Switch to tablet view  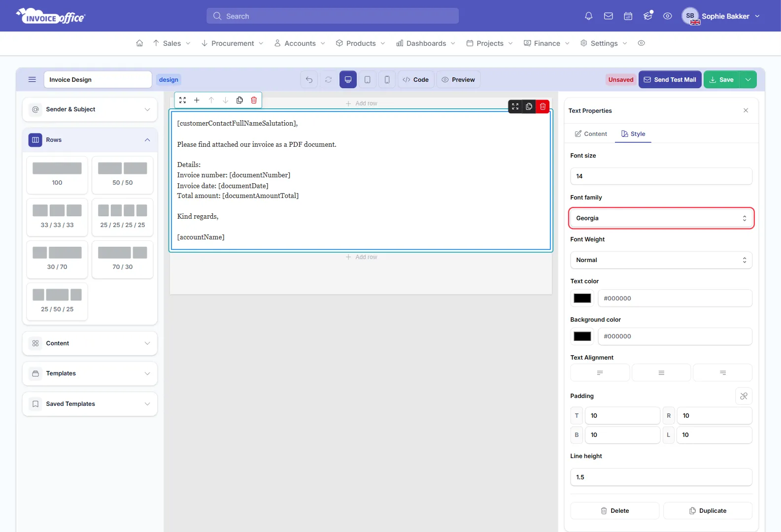pos(368,80)
